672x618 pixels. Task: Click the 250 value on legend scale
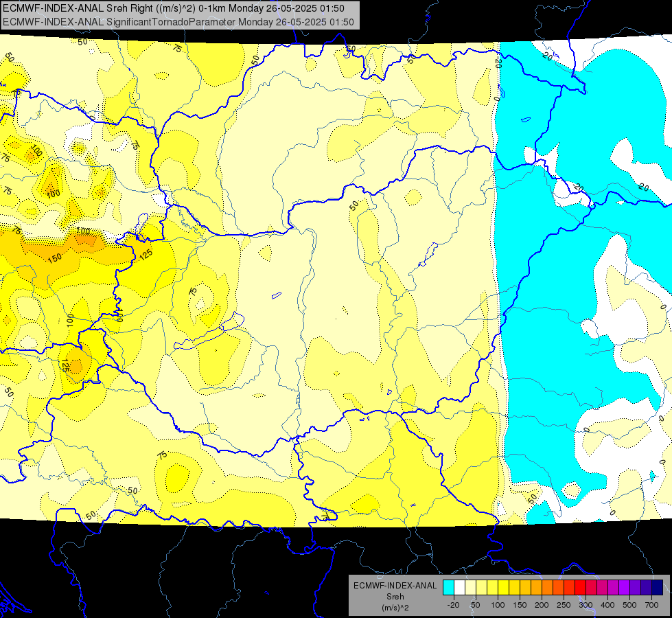[564, 605]
